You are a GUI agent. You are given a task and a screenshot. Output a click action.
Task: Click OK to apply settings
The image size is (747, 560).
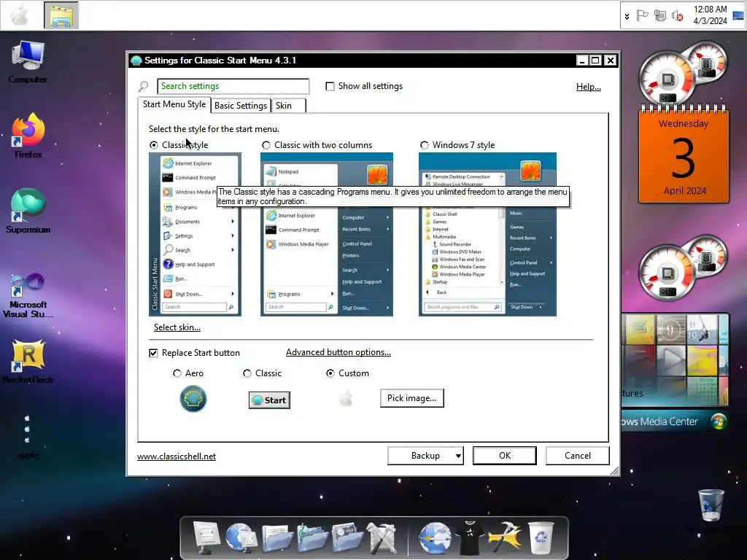[x=505, y=456]
